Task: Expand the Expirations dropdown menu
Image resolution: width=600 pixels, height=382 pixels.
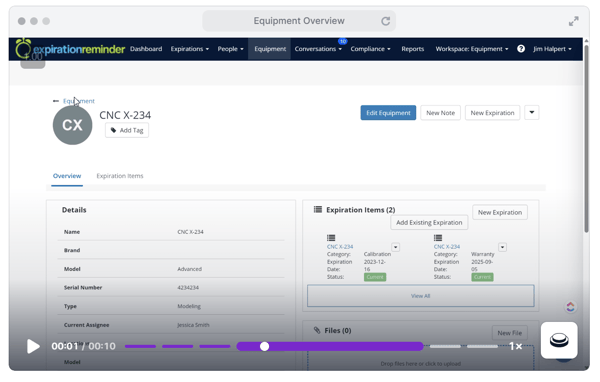Action: (190, 49)
